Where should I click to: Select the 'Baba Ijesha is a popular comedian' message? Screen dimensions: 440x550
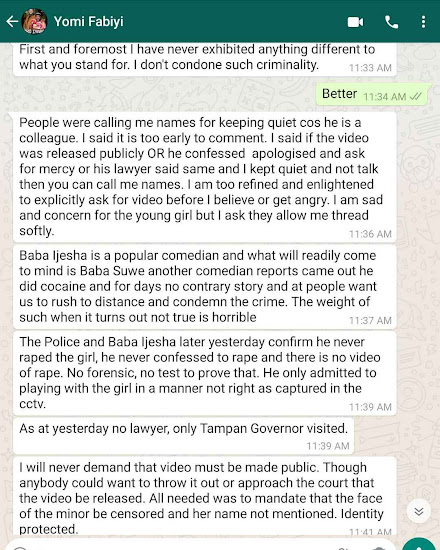tap(205, 287)
